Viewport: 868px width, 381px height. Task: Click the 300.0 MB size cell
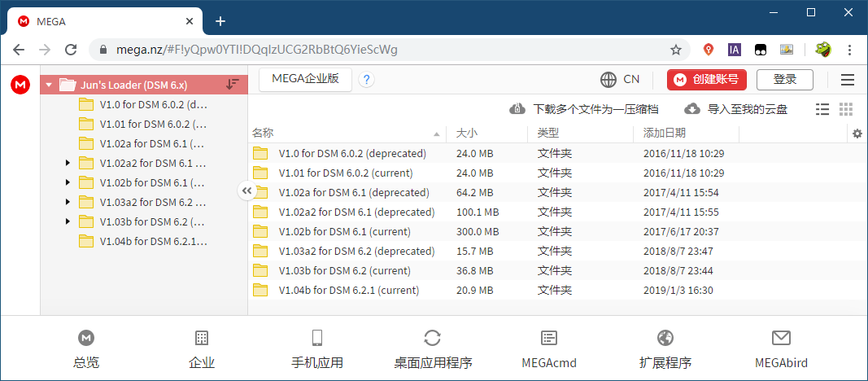click(x=478, y=231)
